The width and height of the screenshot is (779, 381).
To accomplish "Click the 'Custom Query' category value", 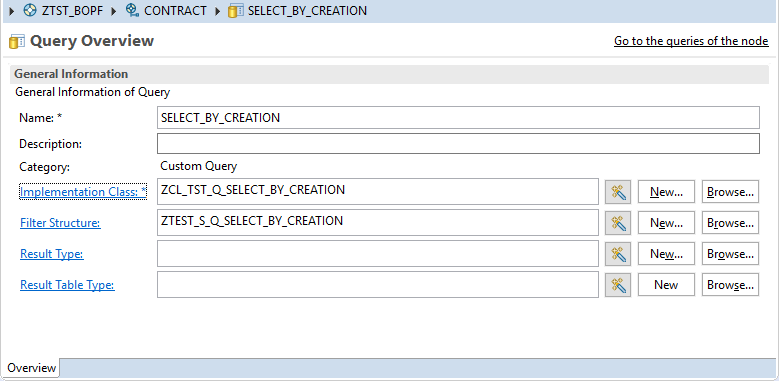I will click(199, 166).
